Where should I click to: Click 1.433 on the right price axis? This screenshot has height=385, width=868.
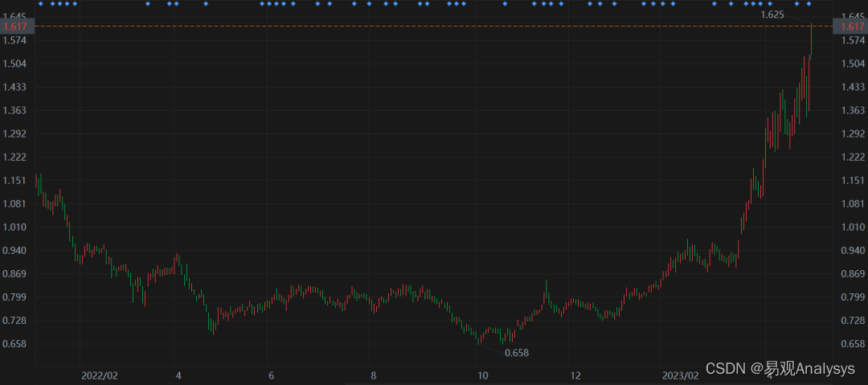pyautogui.click(x=853, y=87)
